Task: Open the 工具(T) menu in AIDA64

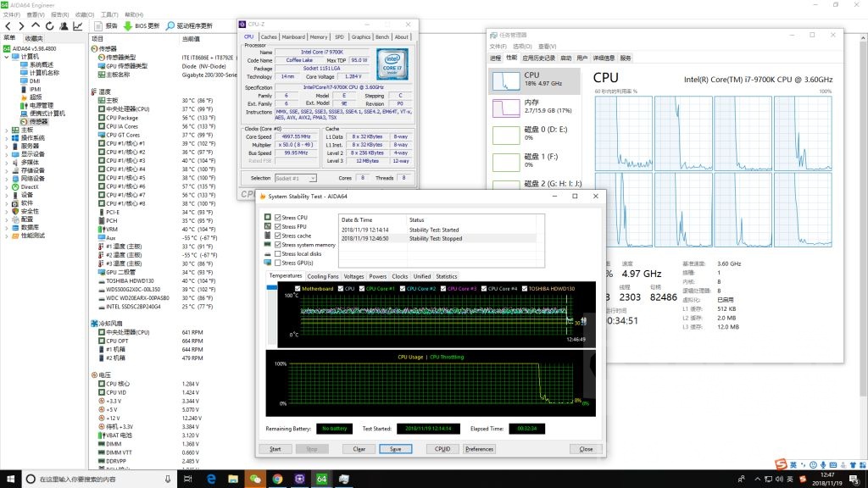Action: pyautogui.click(x=109, y=15)
